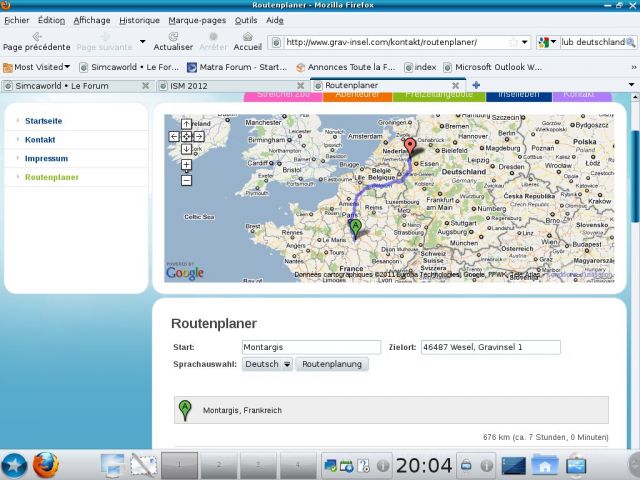Click green A pin in results list
Image resolution: width=640 pixels, height=480 pixels.
click(x=185, y=410)
